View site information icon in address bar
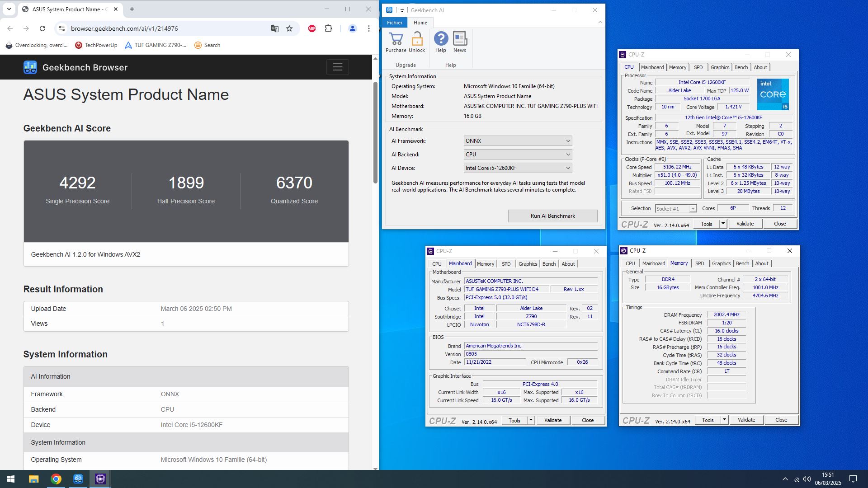 coord(62,28)
